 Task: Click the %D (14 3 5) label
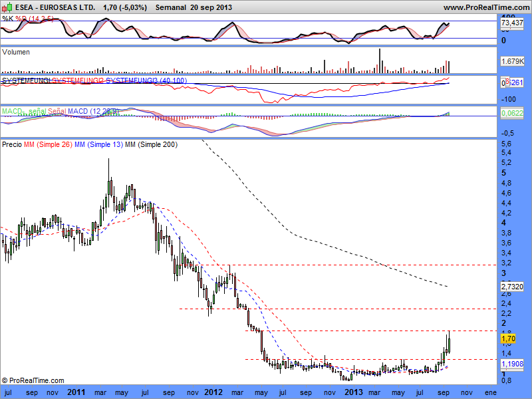point(35,19)
